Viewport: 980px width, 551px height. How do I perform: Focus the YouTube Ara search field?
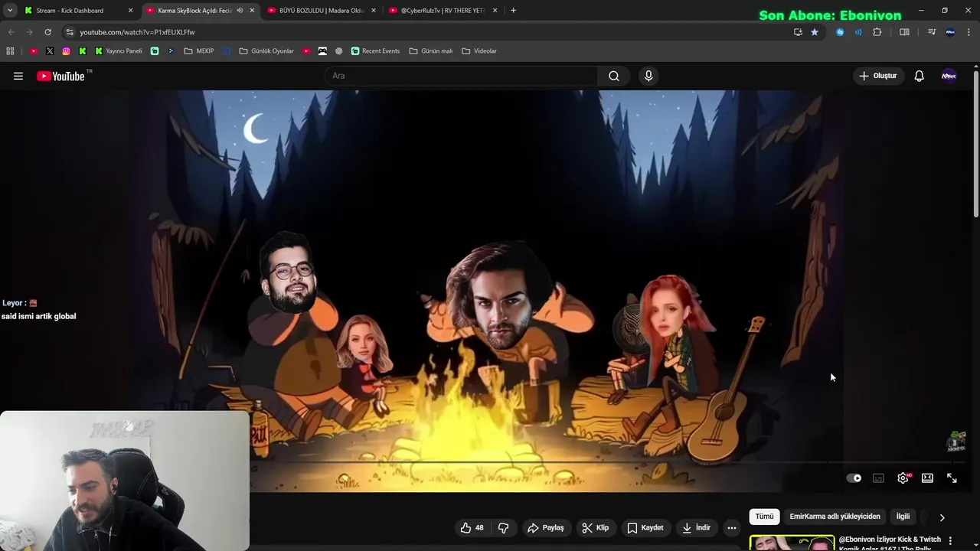tap(461, 76)
